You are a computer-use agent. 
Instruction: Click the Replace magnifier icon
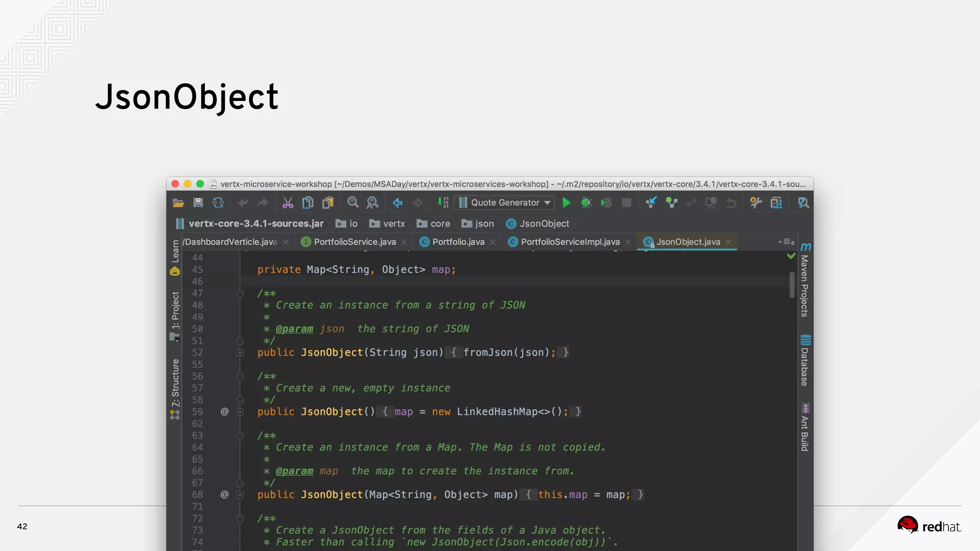click(x=372, y=203)
